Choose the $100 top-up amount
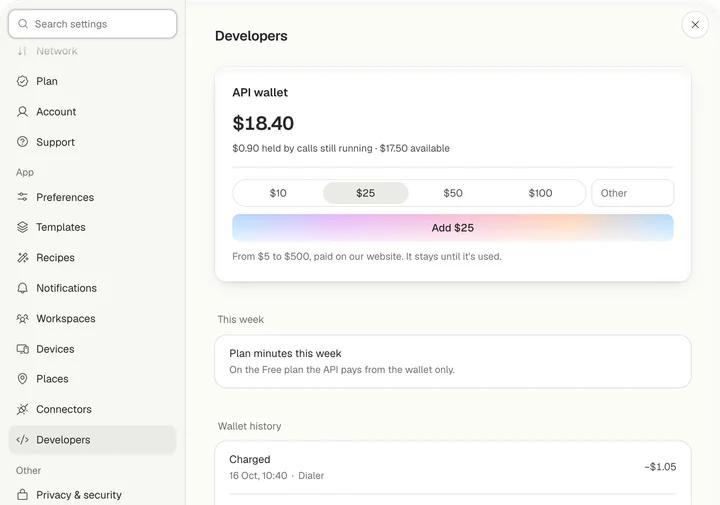 540,193
